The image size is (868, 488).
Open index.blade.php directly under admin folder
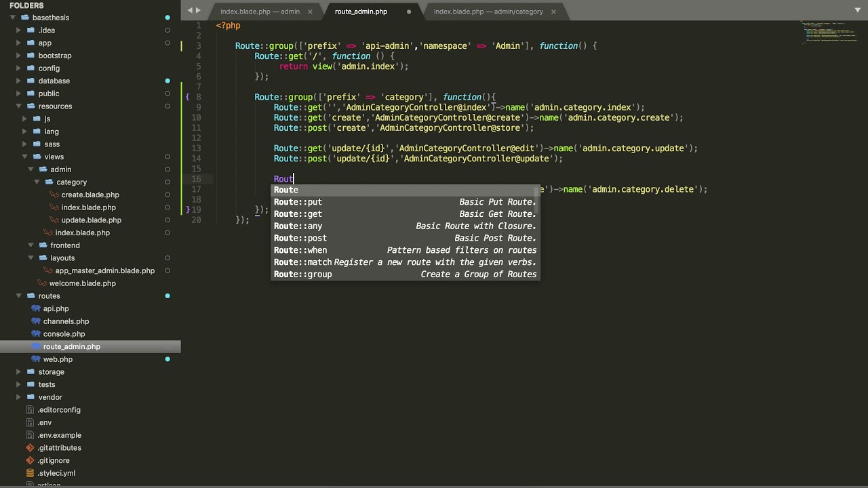[x=82, y=232]
